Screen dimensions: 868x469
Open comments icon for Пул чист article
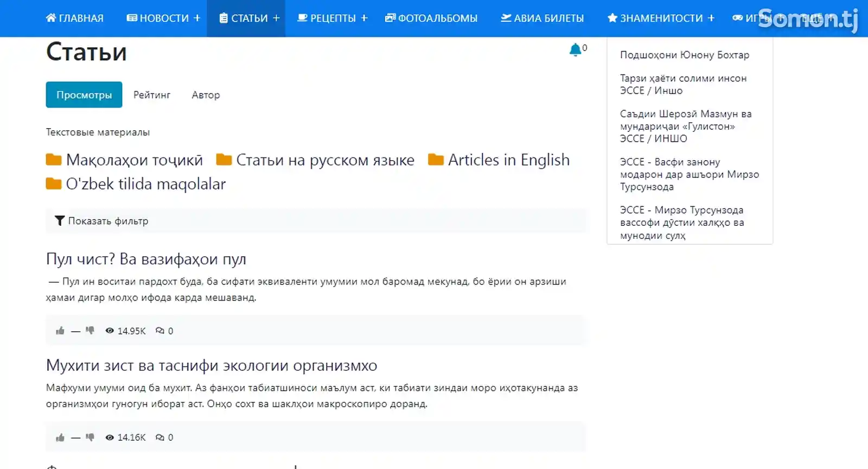coord(159,331)
